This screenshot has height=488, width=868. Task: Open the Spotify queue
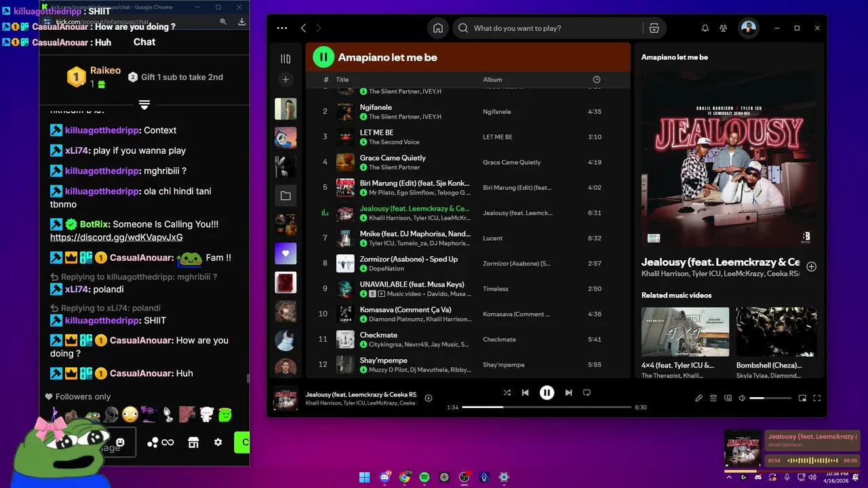tap(713, 399)
